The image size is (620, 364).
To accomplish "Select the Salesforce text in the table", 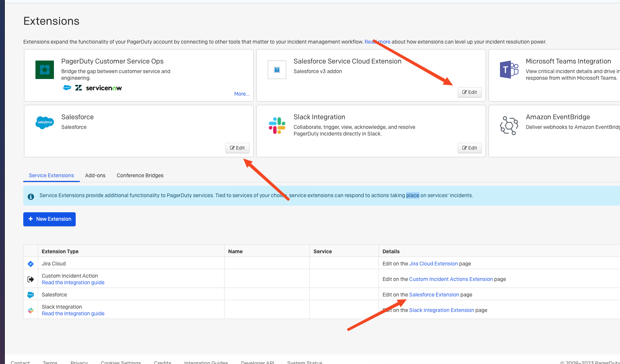I will (54, 295).
